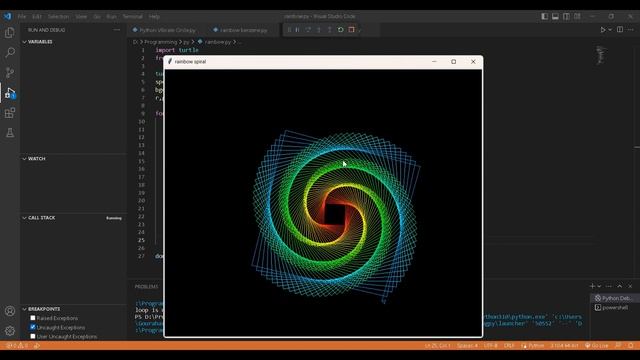This screenshot has width=640, height=360.
Task: Open editor More Actions ellipsis
Action: [631, 30]
